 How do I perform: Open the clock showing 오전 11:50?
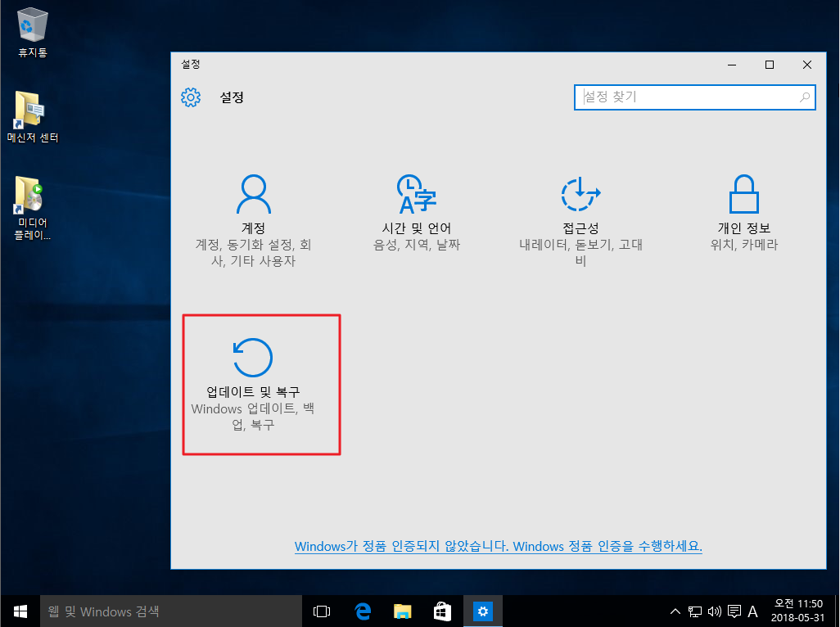[x=797, y=611]
